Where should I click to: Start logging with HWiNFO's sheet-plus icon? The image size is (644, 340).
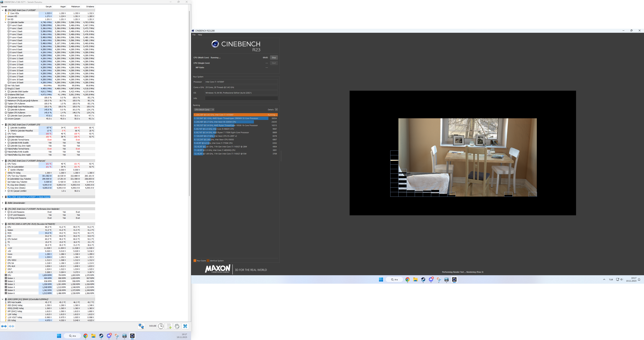[x=169, y=326]
